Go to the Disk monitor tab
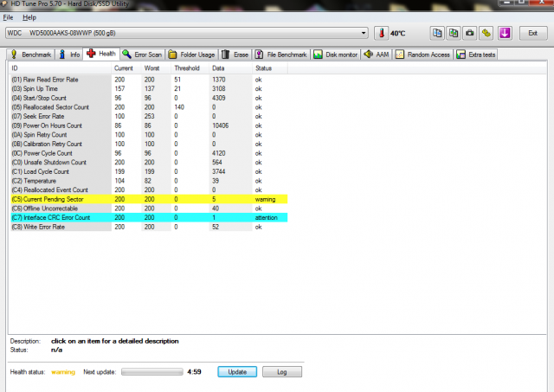The height and width of the screenshot is (392, 554). [x=338, y=54]
